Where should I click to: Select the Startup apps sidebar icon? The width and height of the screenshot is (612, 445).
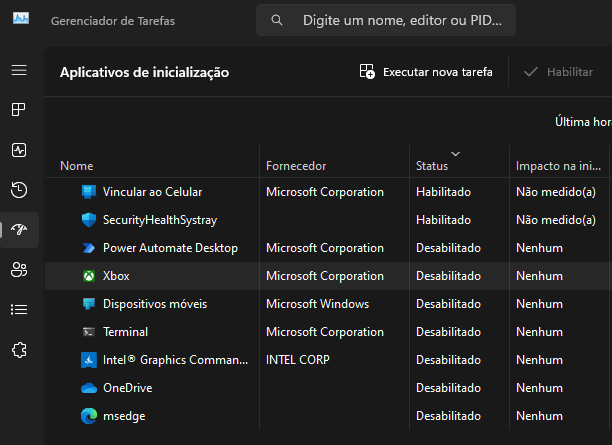(x=19, y=230)
